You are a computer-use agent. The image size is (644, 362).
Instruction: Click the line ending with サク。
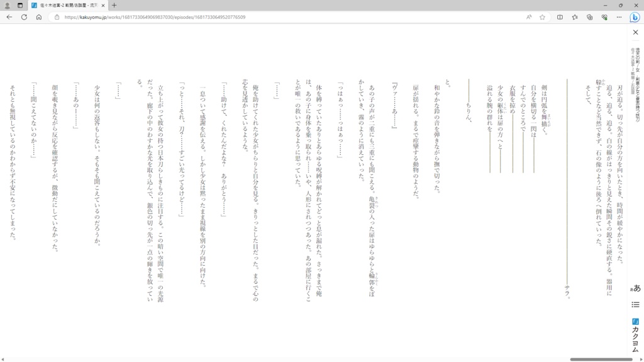(x=567, y=188)
